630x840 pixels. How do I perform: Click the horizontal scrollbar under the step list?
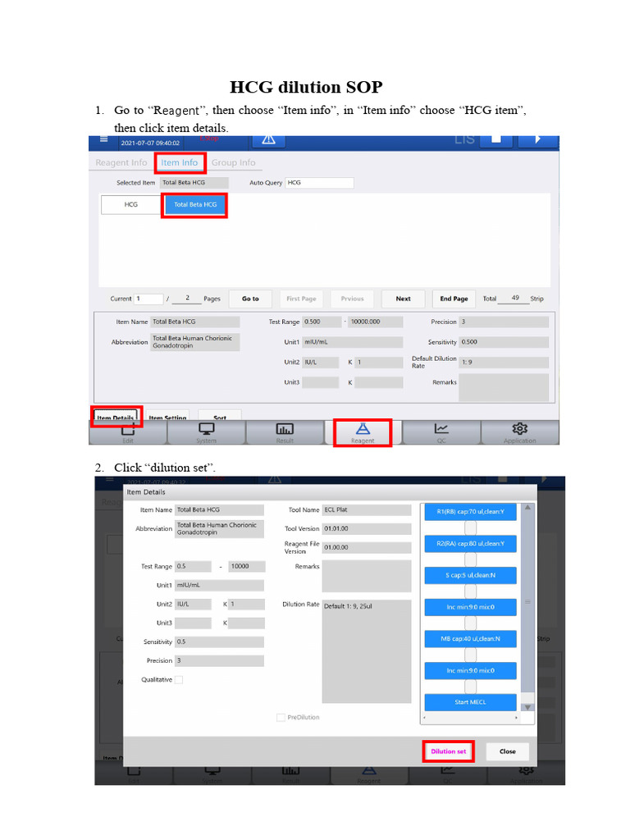click(471, 717)
